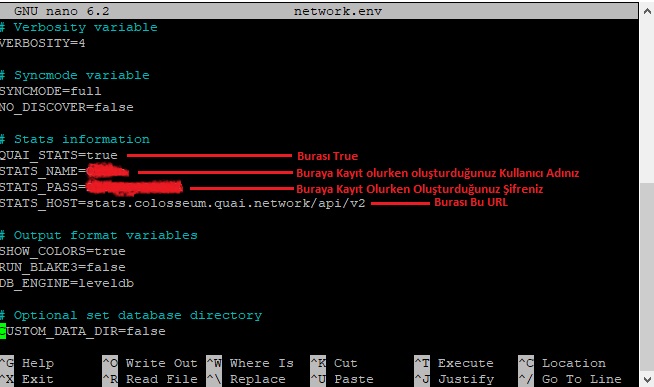Click the '# Optional set database directory' comment

[131, 315]
